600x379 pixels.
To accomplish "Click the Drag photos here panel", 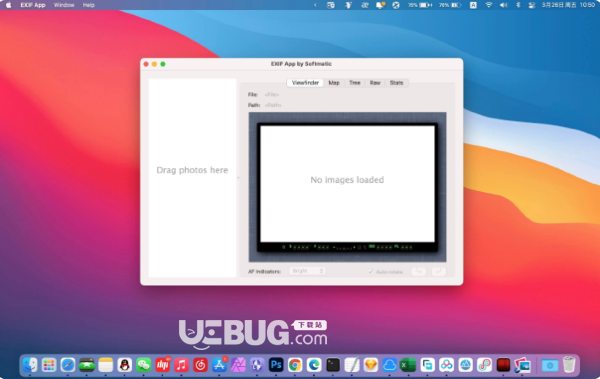I will [x=192, y=178].
